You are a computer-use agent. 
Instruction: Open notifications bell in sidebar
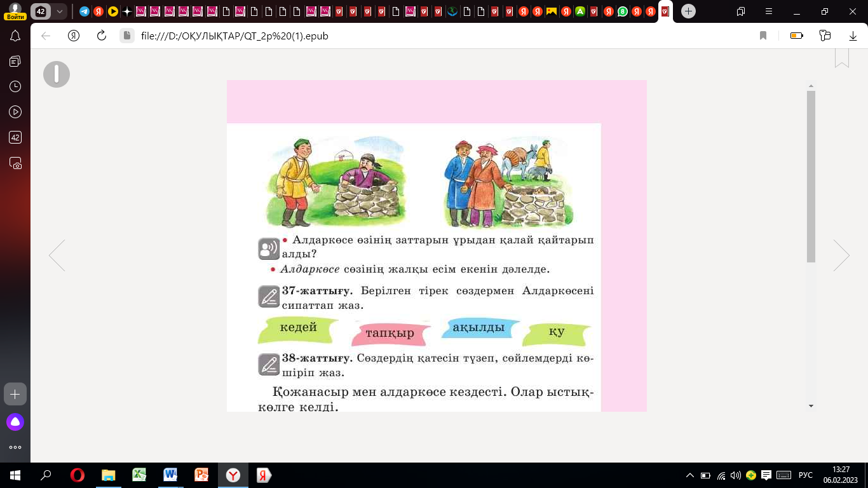pos(15,36)
